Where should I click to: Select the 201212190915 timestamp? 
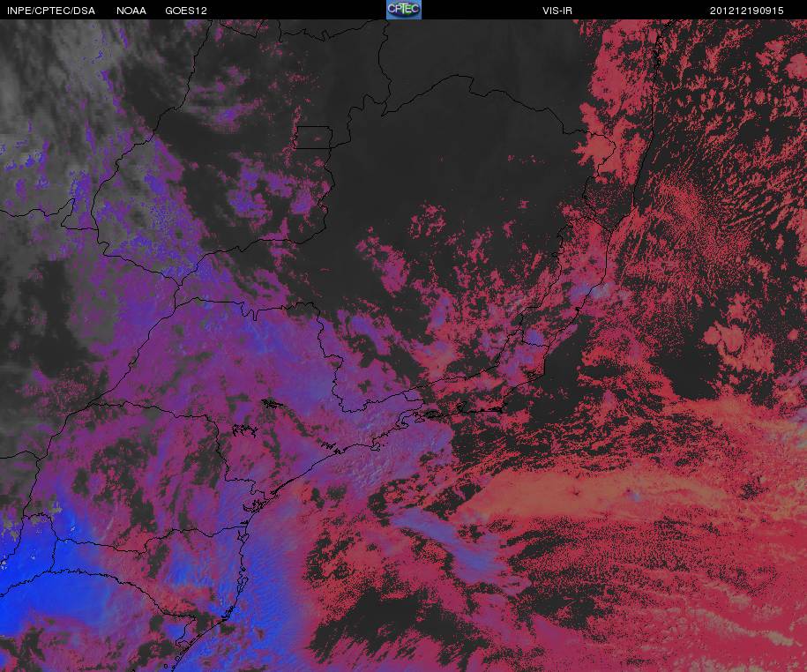pos(746,11)
